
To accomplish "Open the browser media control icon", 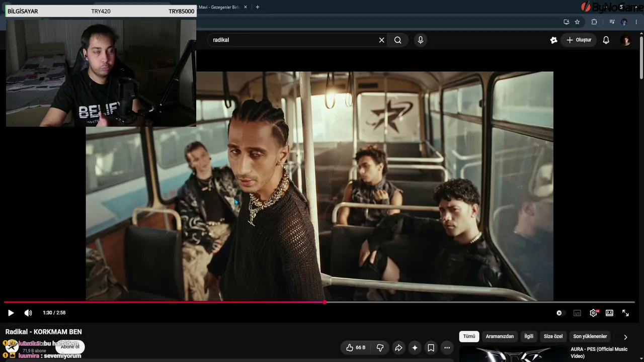I will pyautogui.click(x=612, y=22).
